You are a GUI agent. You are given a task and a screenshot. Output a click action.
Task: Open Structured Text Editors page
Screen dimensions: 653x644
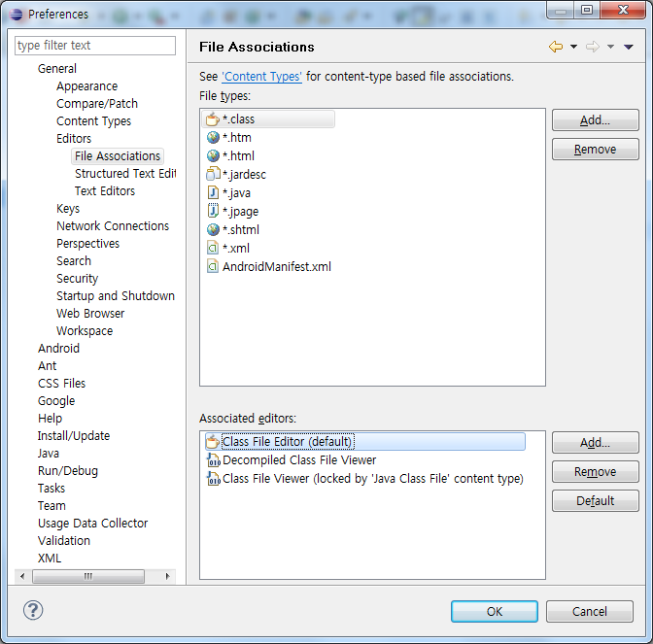pos(125,174)
